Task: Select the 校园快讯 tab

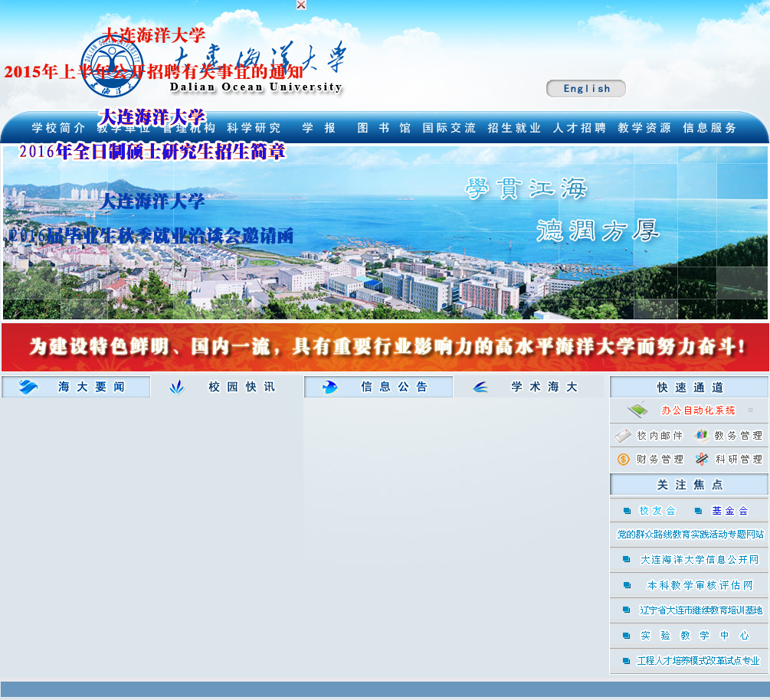Action: pos(227,387)
